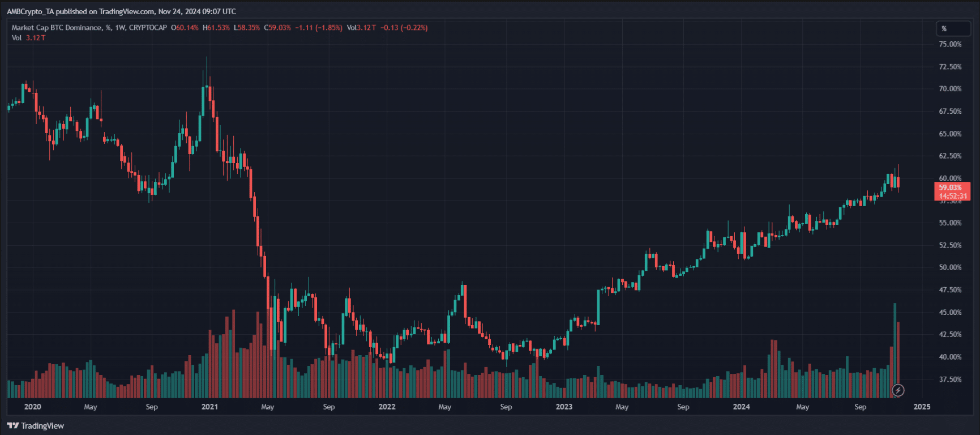The width and height of the screenshot is (980, 435).
Task: Click the C59.03% close value
Action: tap(277, 27)
